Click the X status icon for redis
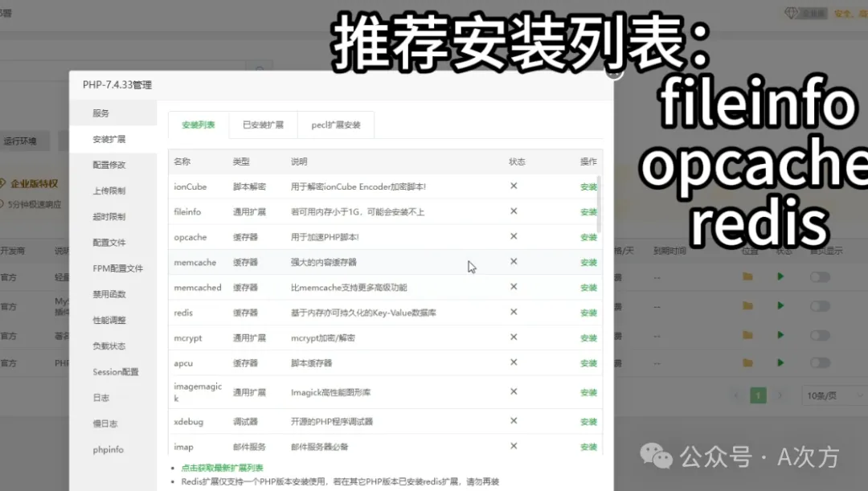Image resolution: width=868 pixels, height=491 pixels. pyautogui.click(x=514, y=312)
